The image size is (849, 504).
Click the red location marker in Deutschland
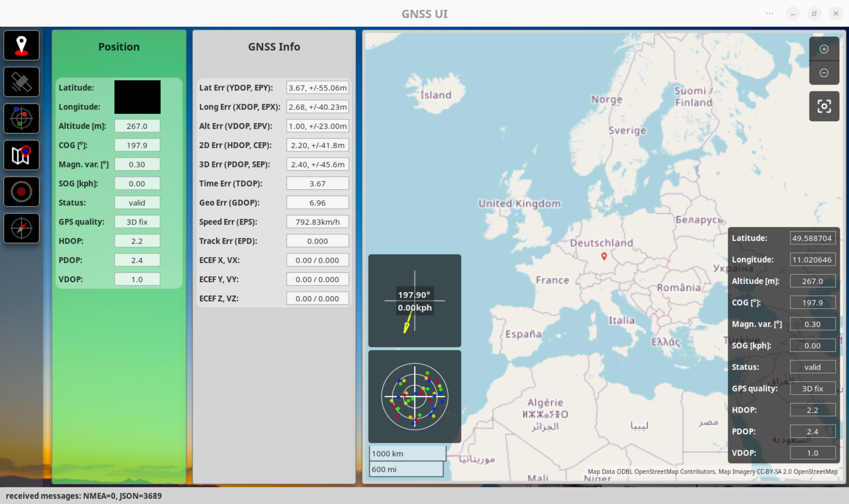pyautogui.click(x=604, y=256)
